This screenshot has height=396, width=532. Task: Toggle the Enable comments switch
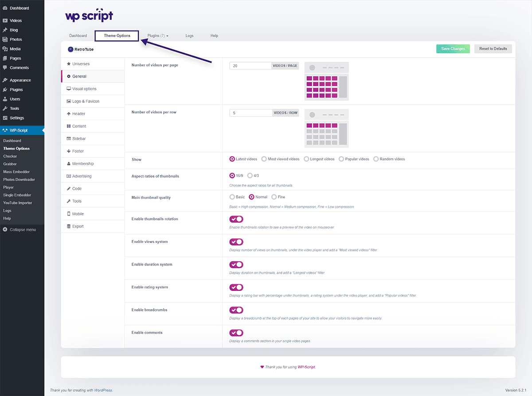[x=236, y=333]
